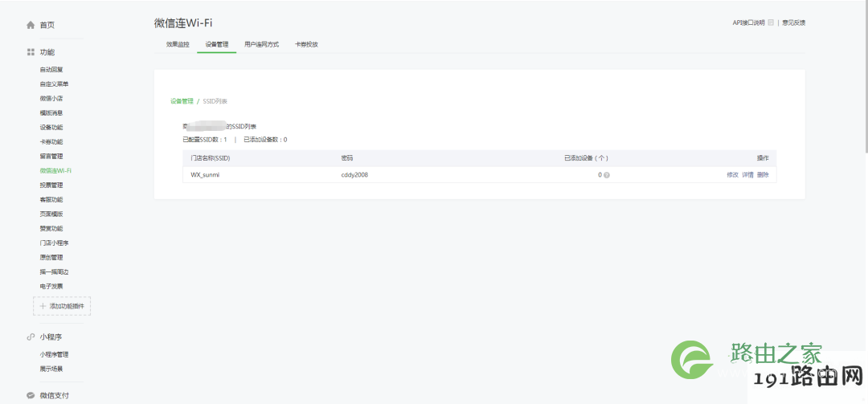Click the 已添加设备数：0 text
Viewport: 868px width, 404px height.
[x=265, y=140]
